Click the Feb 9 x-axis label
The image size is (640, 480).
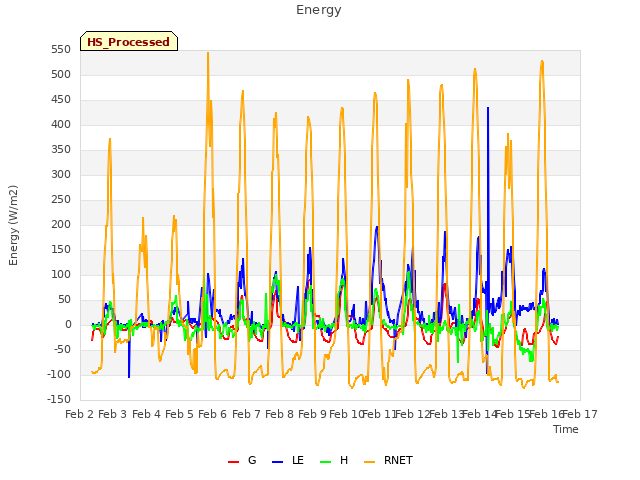pyautogui.click(x=312, y=414)
